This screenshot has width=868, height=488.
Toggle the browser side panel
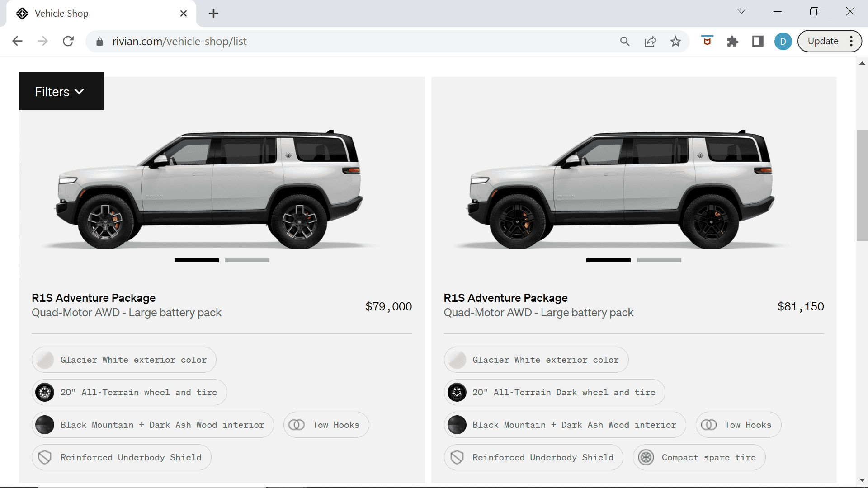[758, 42]
